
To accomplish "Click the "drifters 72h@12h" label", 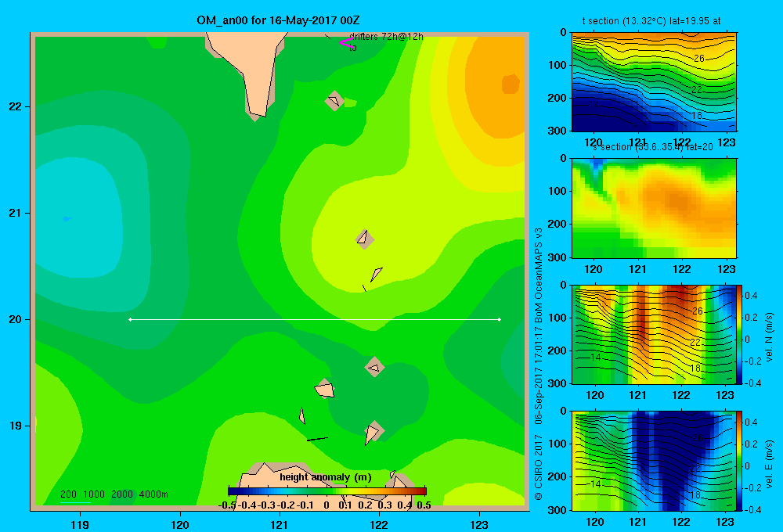I will click(x=386, y=37).
